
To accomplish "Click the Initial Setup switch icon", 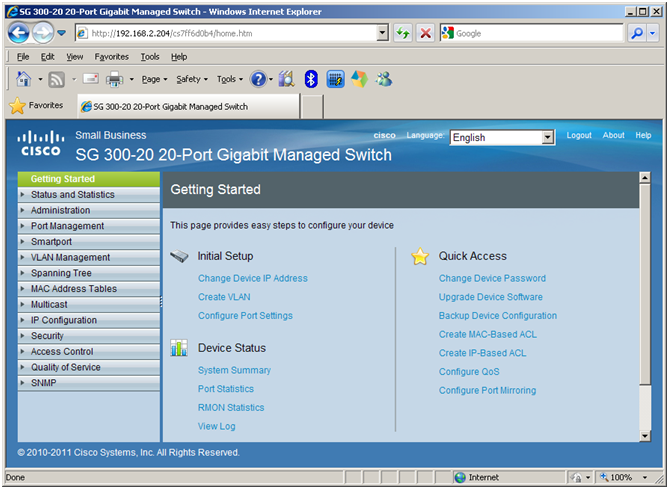I will 179,256.
